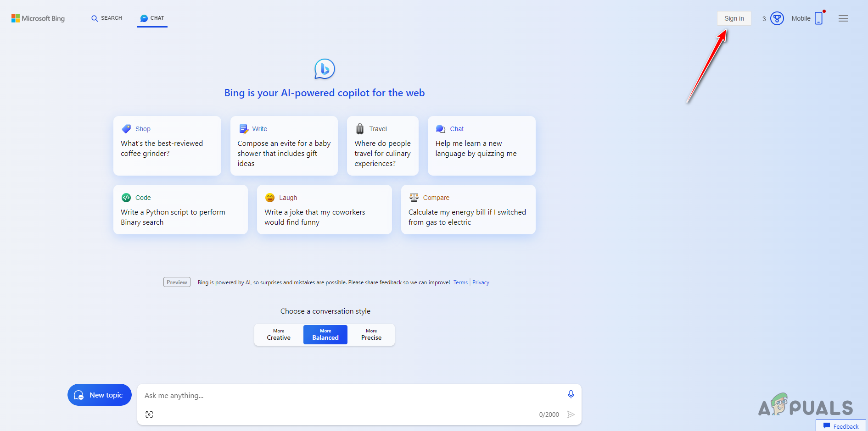868x431 pixels.
Task: Open the Terms link
Action: [460, 282]
